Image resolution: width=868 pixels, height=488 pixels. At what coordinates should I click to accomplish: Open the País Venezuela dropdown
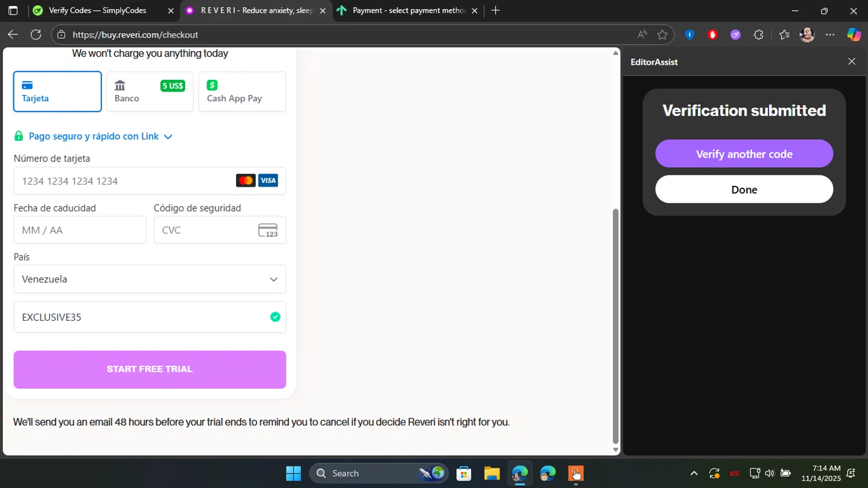coord(149,279)
